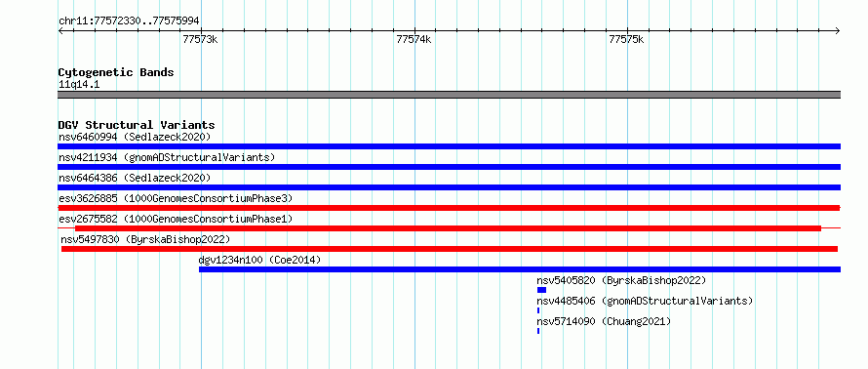This screenshot has width=868, height=369.
Task: Open the nsv5714090 (Chuang2021) label
Action: point(604,321)
